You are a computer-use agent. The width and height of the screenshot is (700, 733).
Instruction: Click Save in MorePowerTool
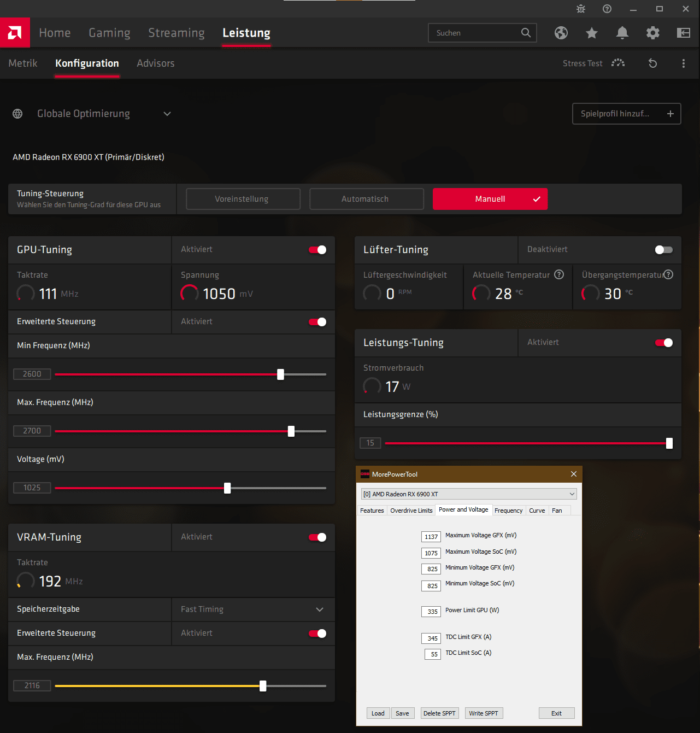(402, 713)
